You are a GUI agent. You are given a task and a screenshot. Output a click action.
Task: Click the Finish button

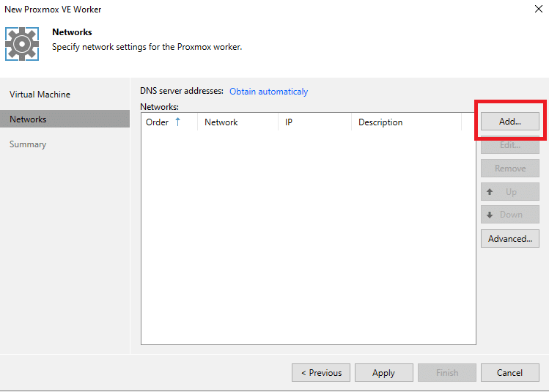[447, 373]
